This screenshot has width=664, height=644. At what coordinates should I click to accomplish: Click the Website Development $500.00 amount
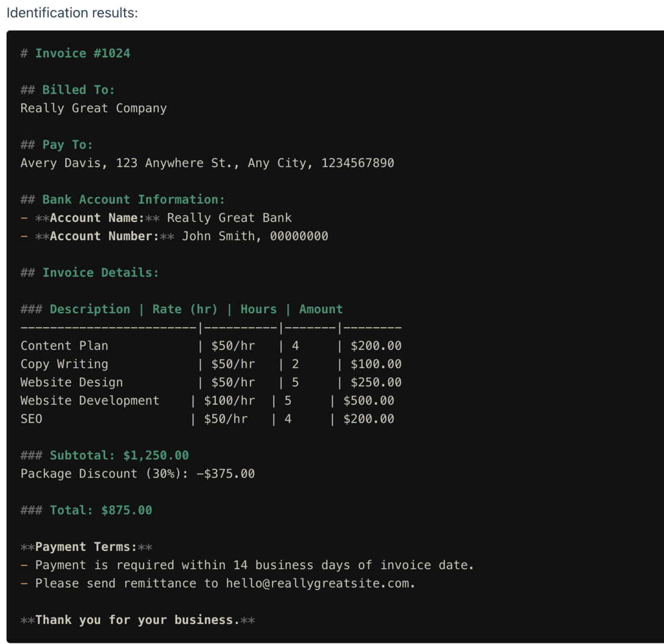point(368,400)
